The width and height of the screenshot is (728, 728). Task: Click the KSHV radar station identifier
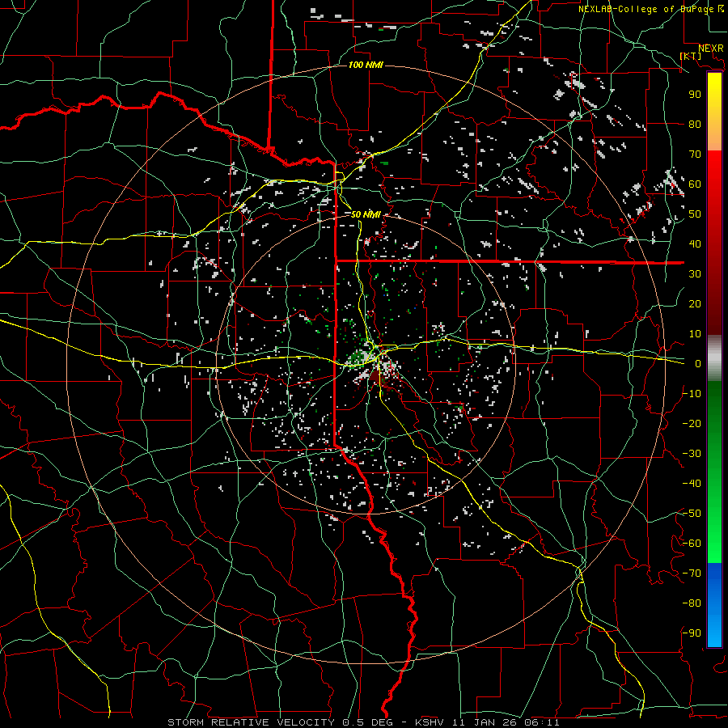[x=430, y=722]
